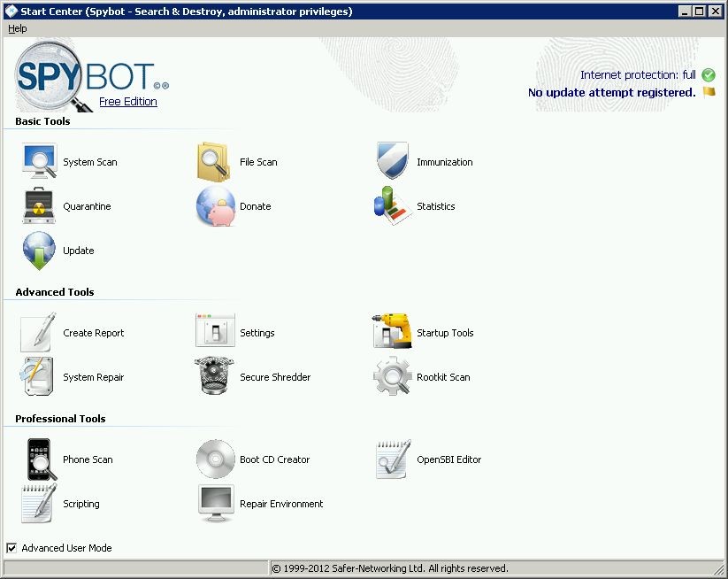
Task: Open the Secure Shredder trash icon
Action: point(214,375)
